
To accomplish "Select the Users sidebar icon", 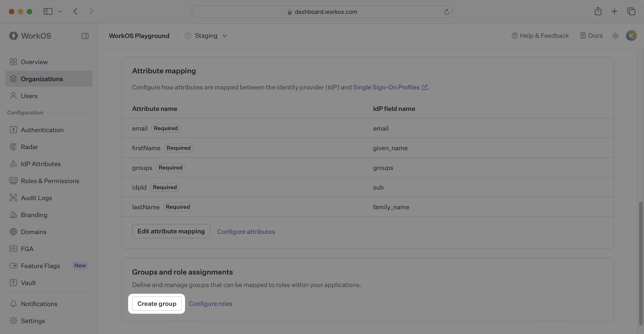I will pyautogui.click(x=13, y=96).
